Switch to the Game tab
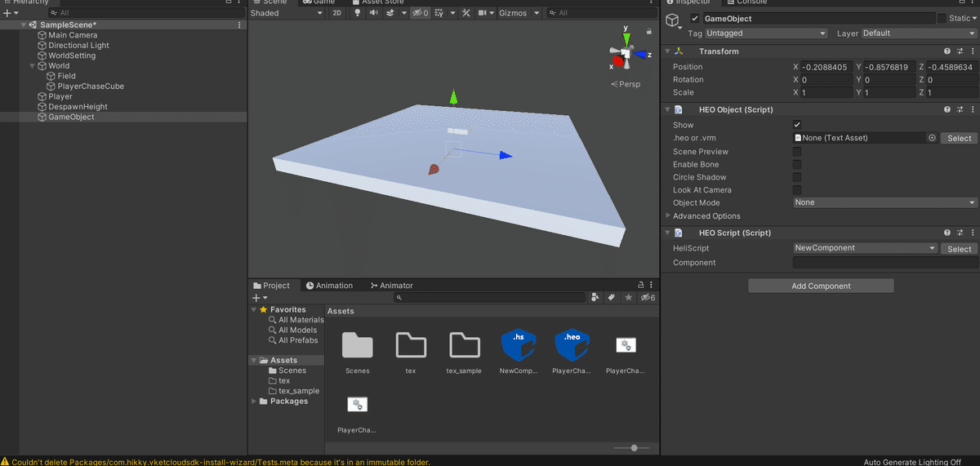 click(x=319, y=2)
